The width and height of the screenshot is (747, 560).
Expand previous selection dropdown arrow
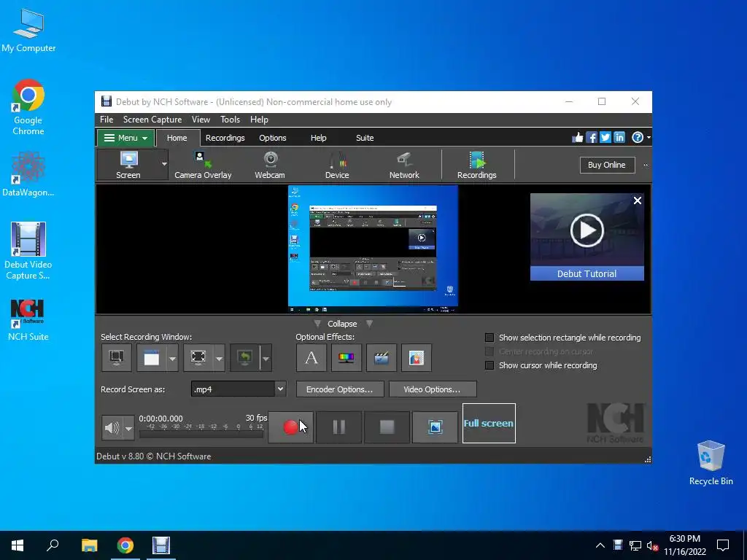pos(266,358)
